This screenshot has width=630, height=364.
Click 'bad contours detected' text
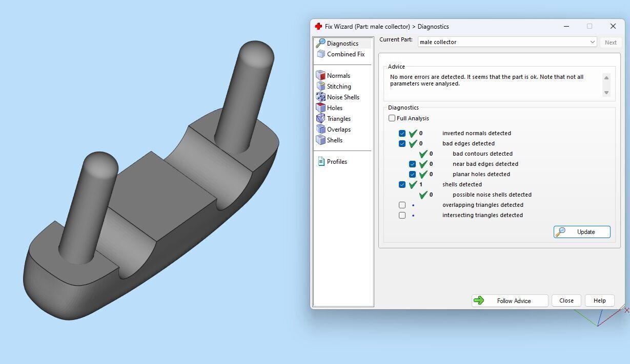482,154
